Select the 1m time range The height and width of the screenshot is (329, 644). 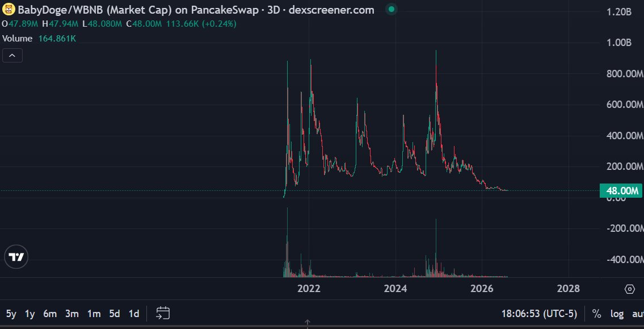pos(94,314)
